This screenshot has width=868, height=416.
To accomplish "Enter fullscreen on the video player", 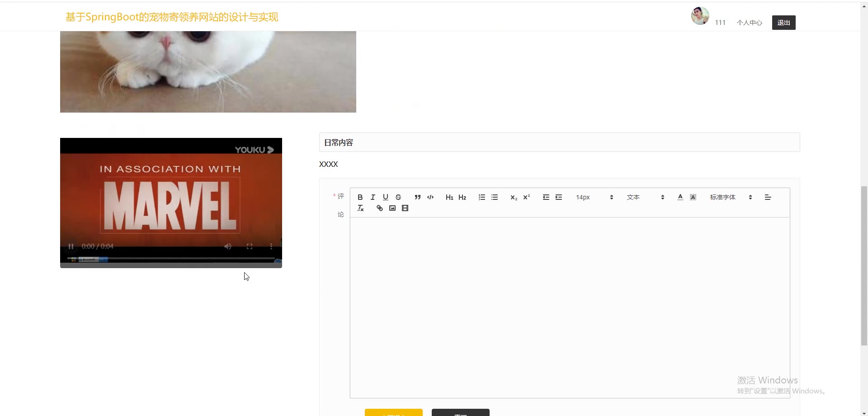I will (x=250, y=246).
